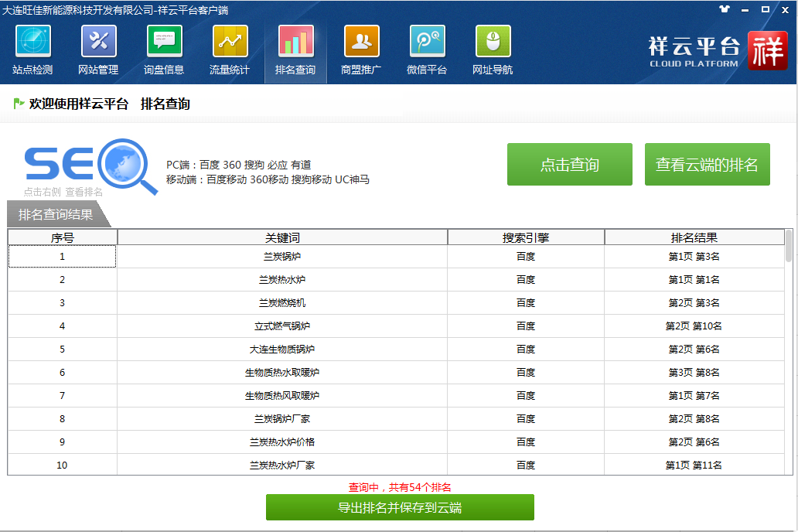Click 百度 engine cell in row 3
The image size is (798, 532).
[x=526, y=303]
